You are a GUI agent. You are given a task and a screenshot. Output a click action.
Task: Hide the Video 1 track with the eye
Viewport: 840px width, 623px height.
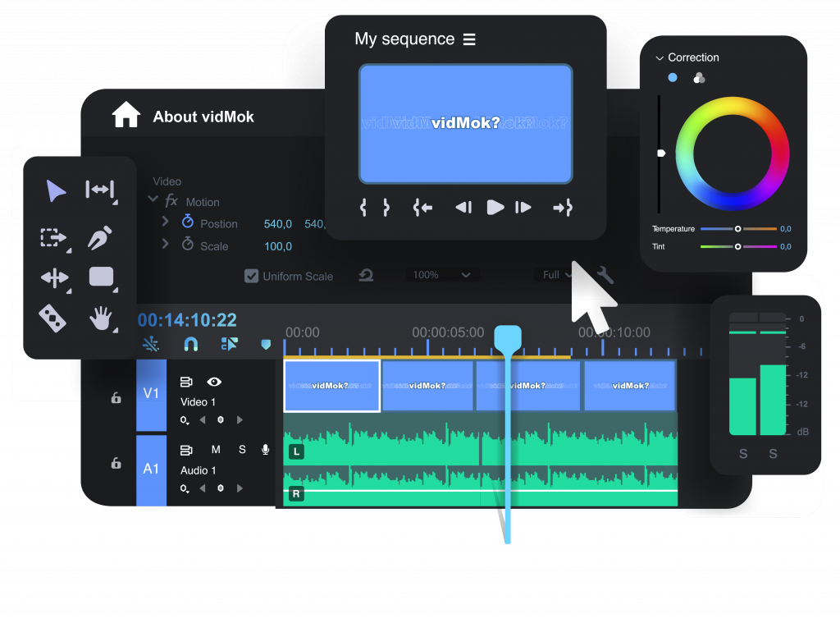tap(214, 382)
